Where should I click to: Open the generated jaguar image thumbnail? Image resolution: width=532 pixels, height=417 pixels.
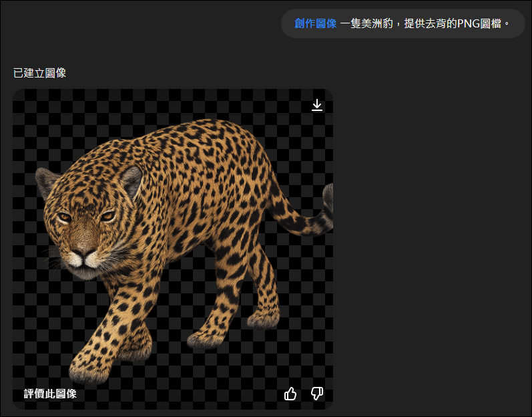click(173, 249)
